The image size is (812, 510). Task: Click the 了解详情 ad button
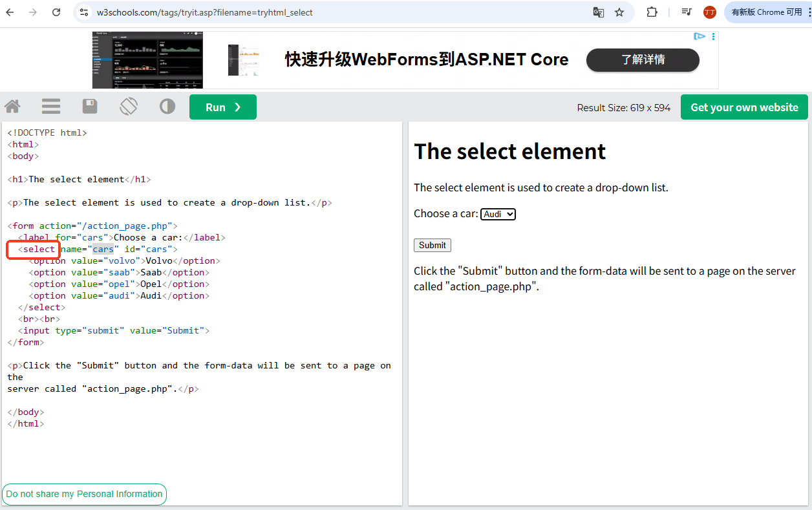tap(642, 60)
